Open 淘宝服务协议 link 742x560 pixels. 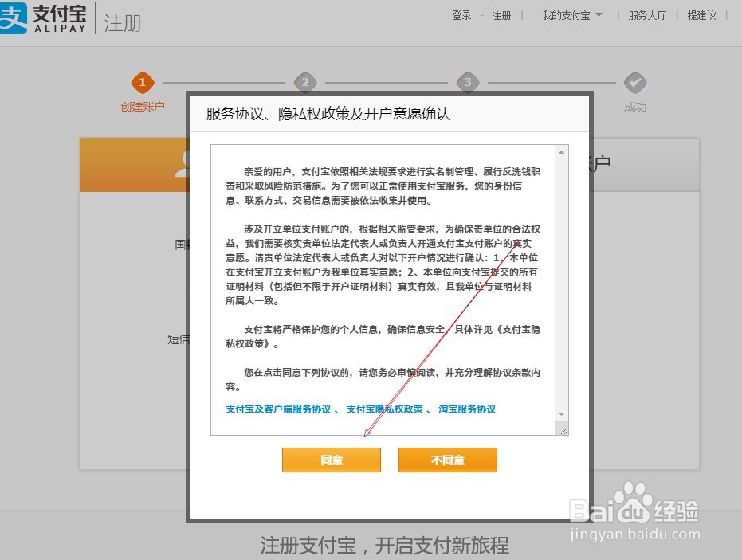(x=466, y=409)
